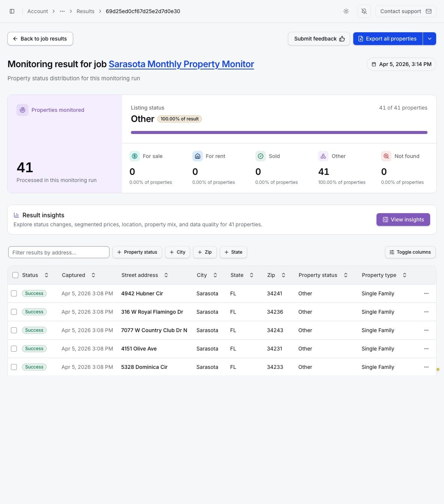Go to Account in the breadcrumb
The height and width of the screenshot is (504, 444).
(37, 11)
